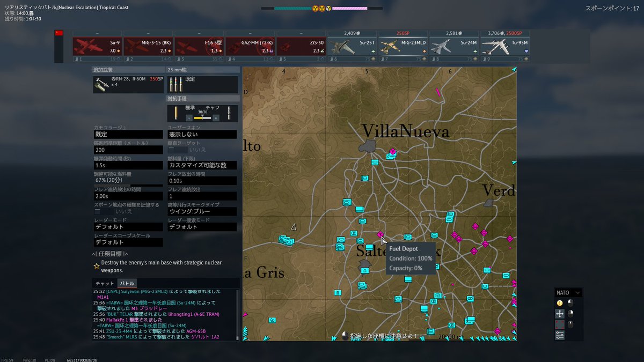Collapse the 任務目標 objectives section
The width and height of the screenshot is (644, 362).
(110, 254)
